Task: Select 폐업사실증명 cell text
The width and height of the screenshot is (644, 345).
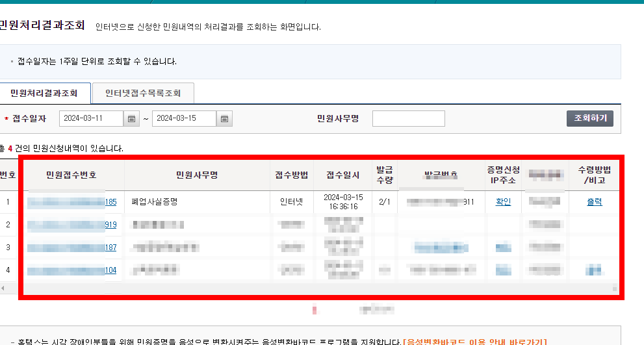Action: [x=155, y=201]
